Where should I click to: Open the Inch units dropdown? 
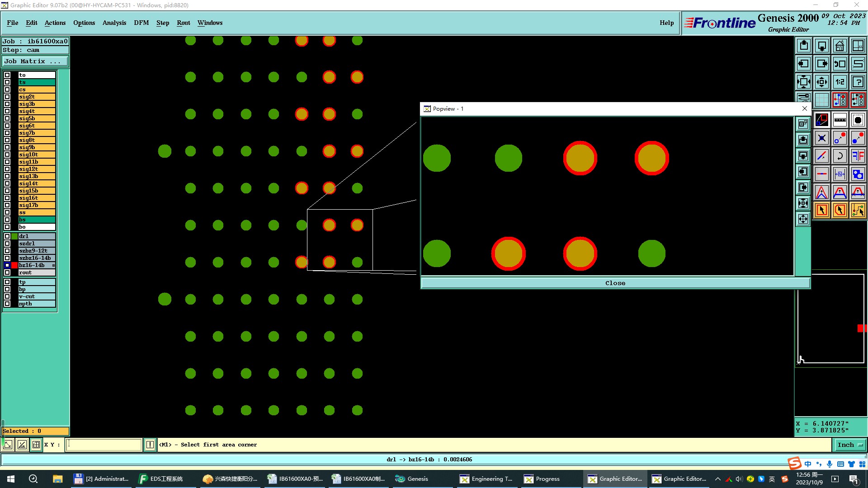pyautogui.click(x=849, y=445)
